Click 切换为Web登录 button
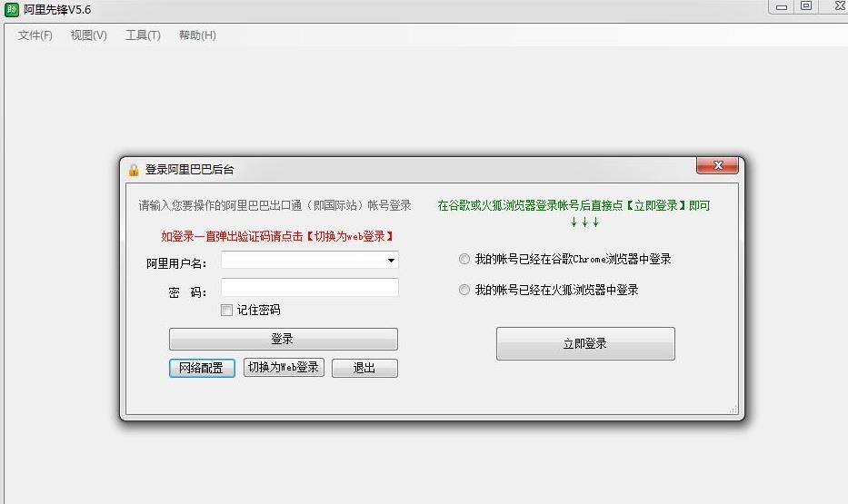Image resolution: width=848 pixels, height=504 pixels. coord(284,368)
